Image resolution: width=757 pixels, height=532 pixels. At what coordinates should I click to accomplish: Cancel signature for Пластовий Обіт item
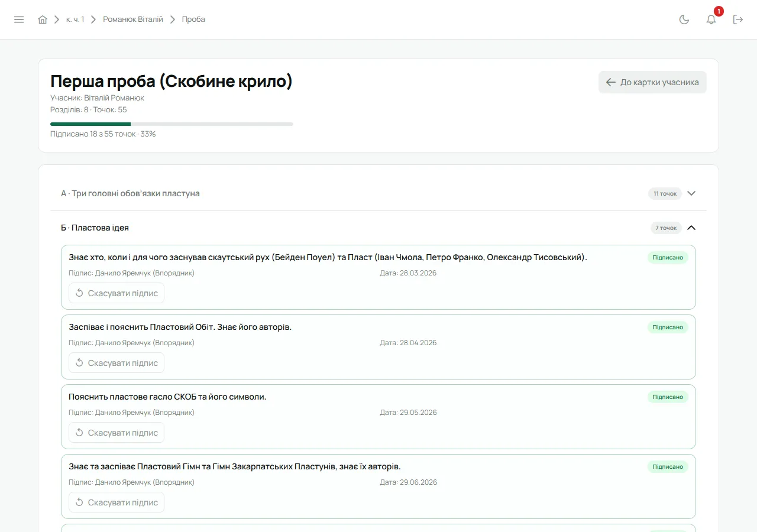[x=117, y=363]
